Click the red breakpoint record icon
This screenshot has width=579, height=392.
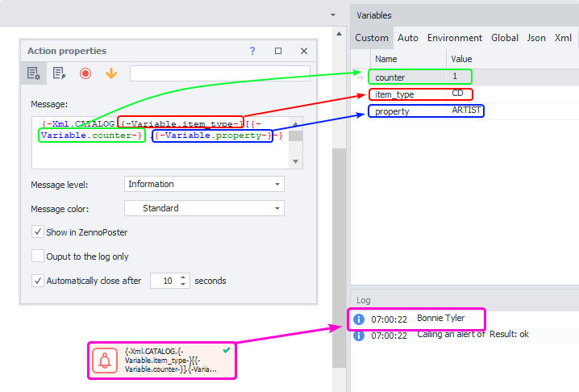pyautogui.click(x=85, y=73)
